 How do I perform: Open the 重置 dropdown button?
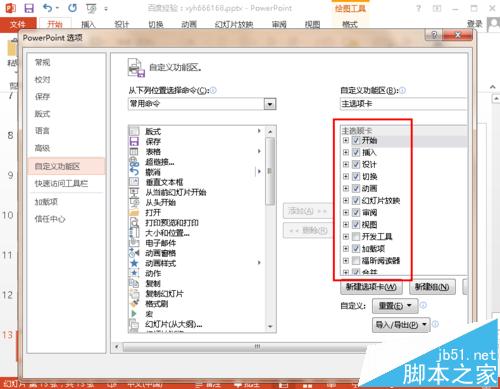tap(395, 305)
